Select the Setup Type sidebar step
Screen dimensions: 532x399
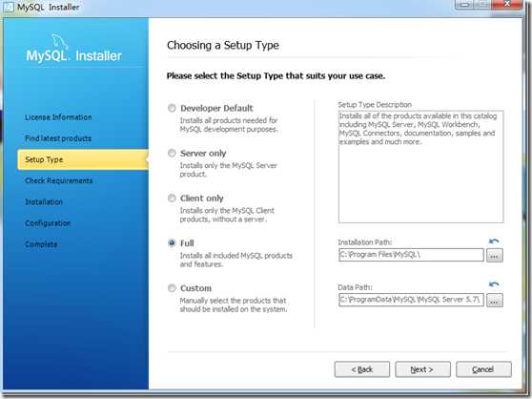pyautogui.click(x=83, y=159)
